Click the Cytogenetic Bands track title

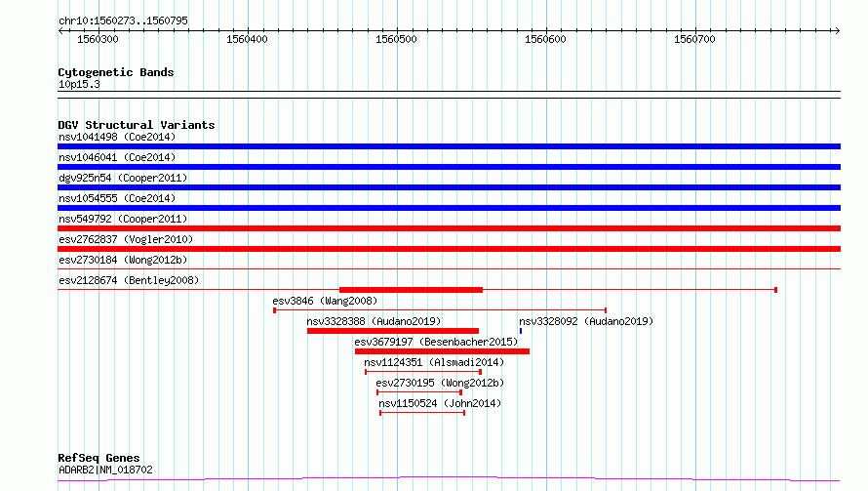tap(116, 72)
